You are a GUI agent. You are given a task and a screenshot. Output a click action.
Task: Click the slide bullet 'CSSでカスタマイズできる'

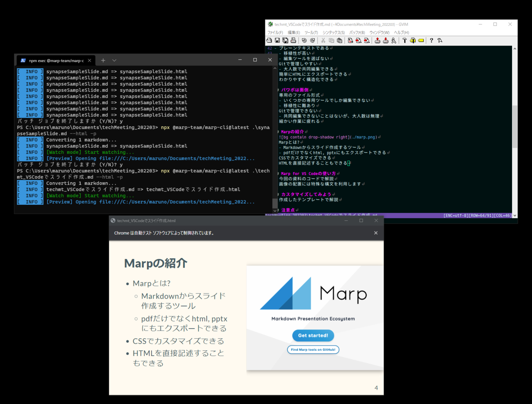pos(178,341)
